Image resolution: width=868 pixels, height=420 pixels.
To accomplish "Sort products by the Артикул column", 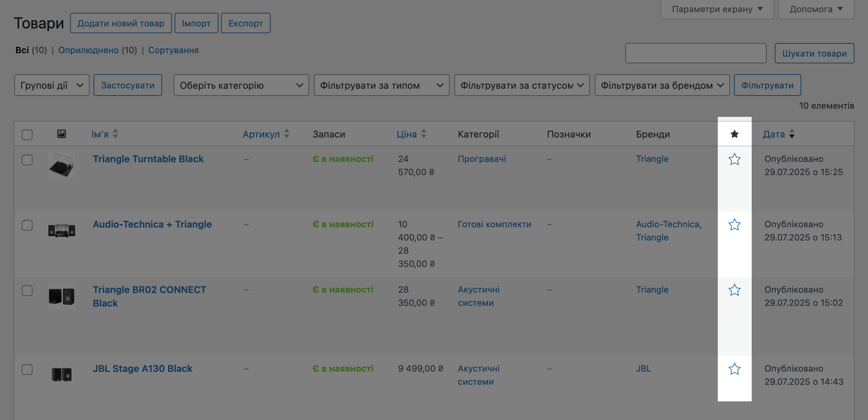I will click(261, 134).
